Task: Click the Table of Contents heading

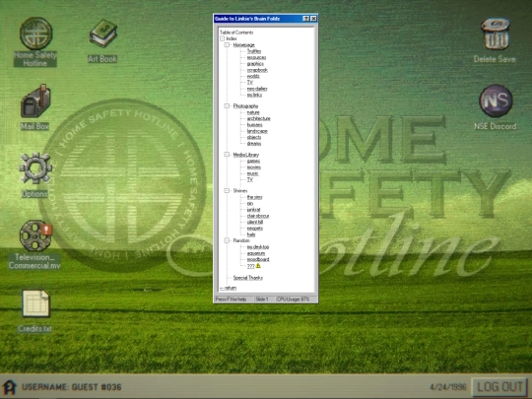Action: (x=236, y=33)
